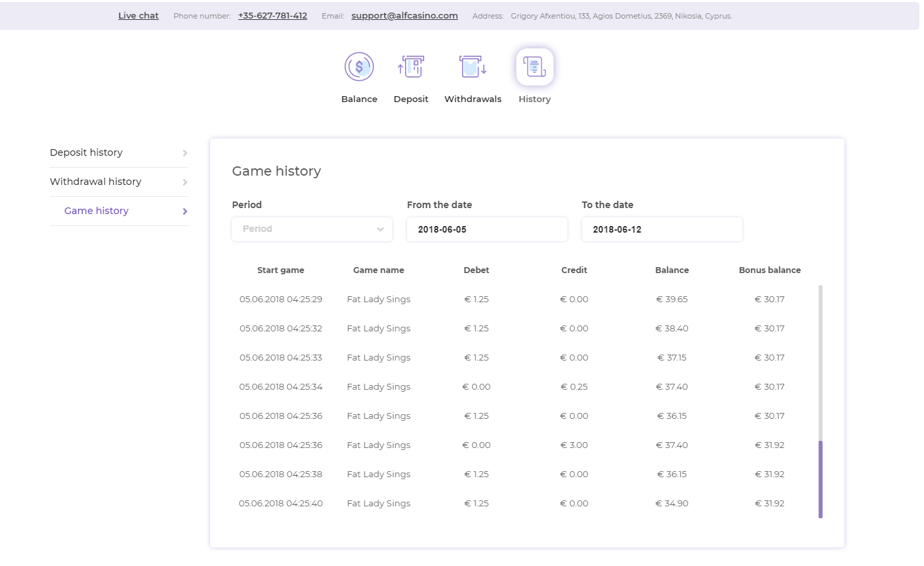Click the Start game column header
Screen dimensions: 924x566
(281, 270)
